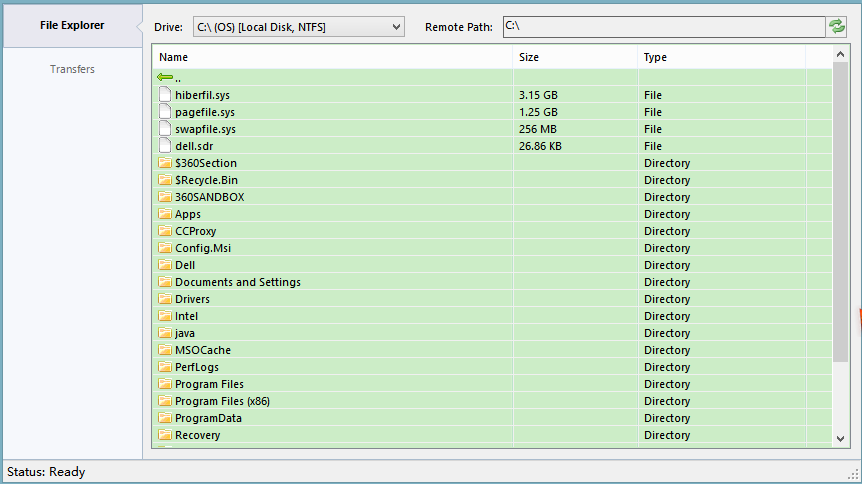Click the folder icon for PerfLogs
This screenshot has height=484, width=862.
pyautogui.click(x=164, y=367)
